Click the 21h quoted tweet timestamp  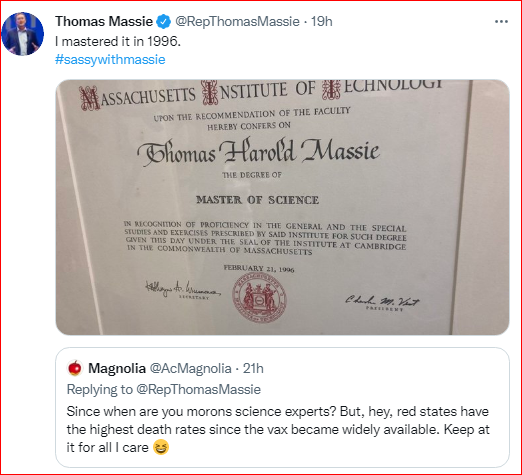253,369
